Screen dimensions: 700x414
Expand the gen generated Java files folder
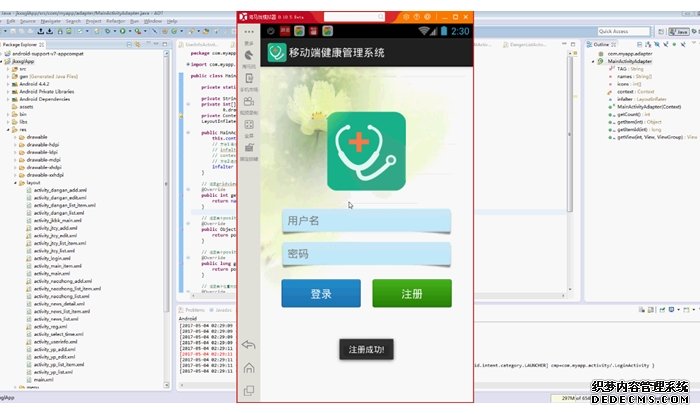tap(9, 76)
